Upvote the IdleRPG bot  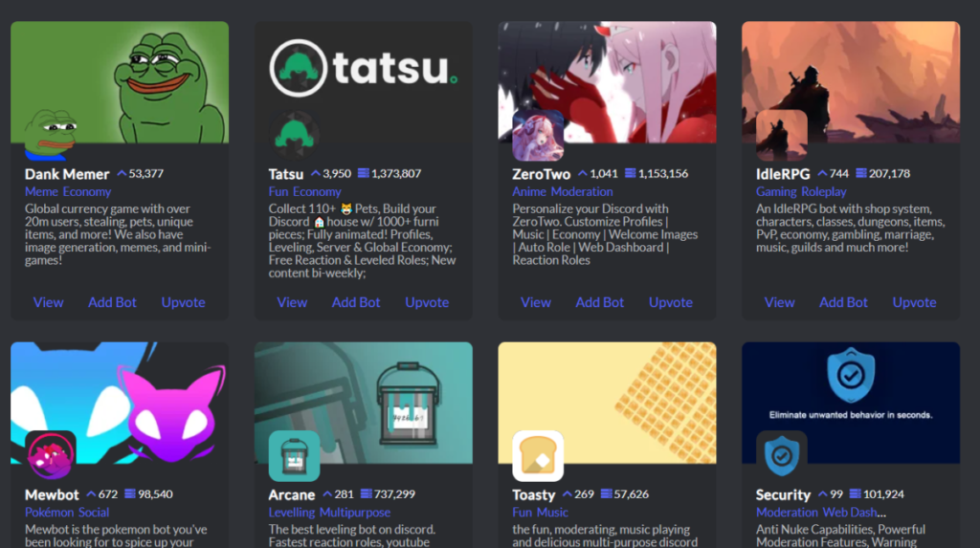[914, 302]
